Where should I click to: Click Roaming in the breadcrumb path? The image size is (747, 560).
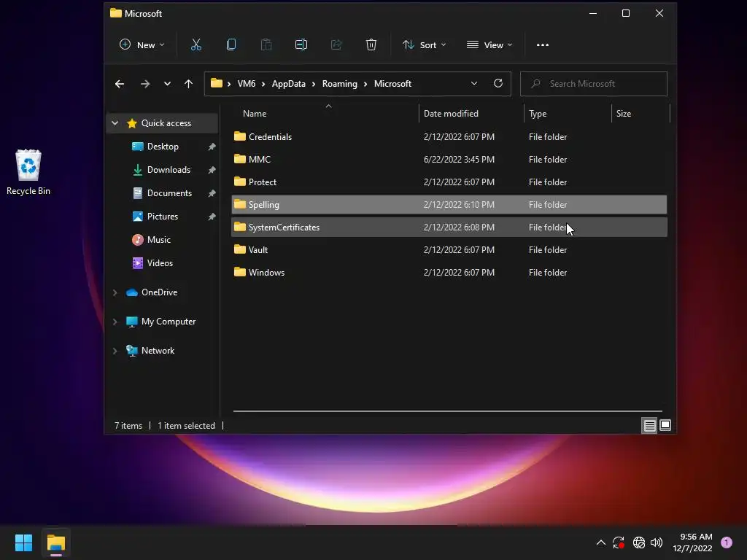pyautogui.click(x=340, y=84)
